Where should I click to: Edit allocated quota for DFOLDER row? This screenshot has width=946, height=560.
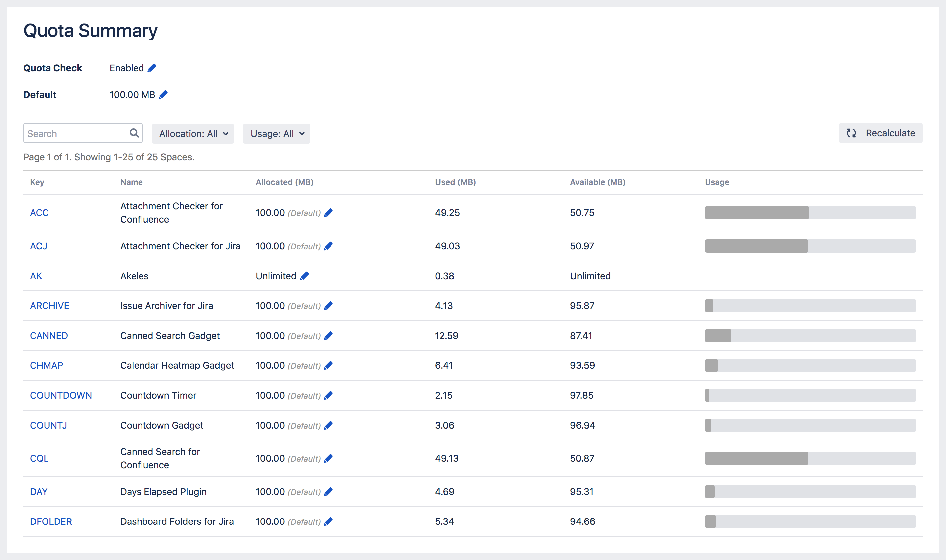tap(329, 521)
